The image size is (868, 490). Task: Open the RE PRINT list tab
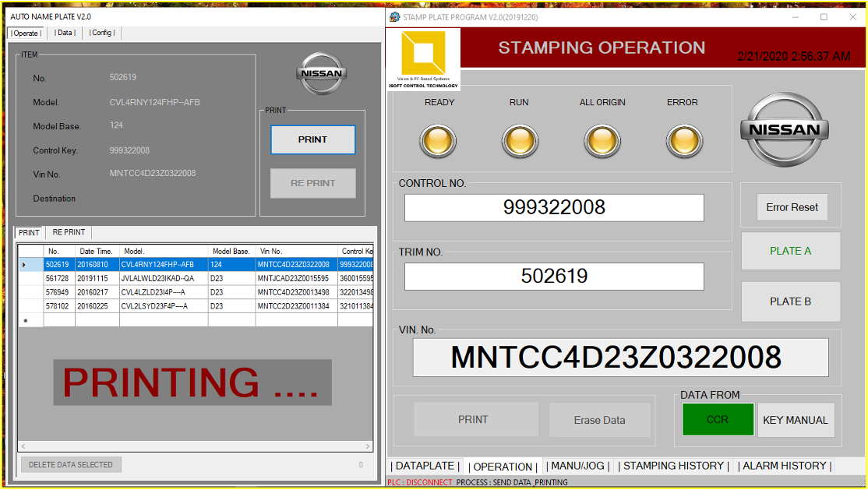tap(69, 232)
